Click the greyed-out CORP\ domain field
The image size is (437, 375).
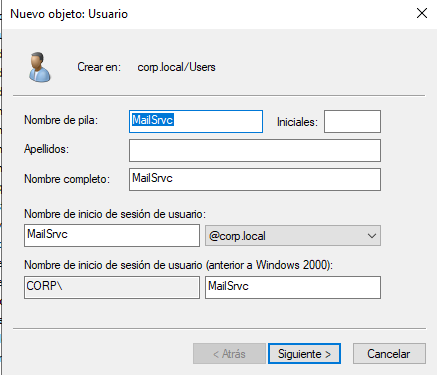pyautogui.click(x=112, y=287)
